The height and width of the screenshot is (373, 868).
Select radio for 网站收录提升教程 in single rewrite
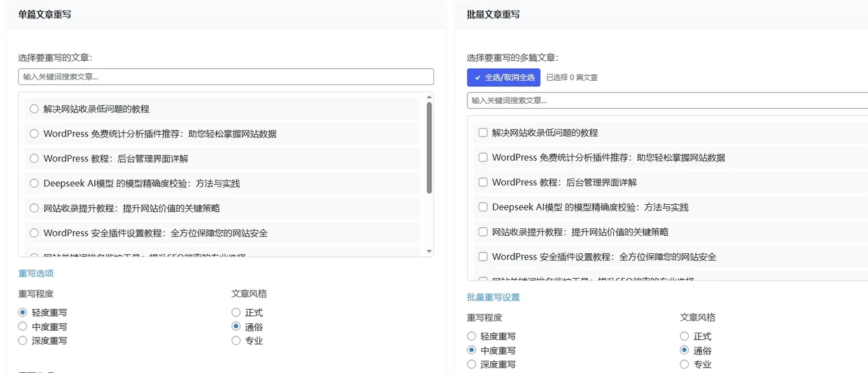point(34,208)
